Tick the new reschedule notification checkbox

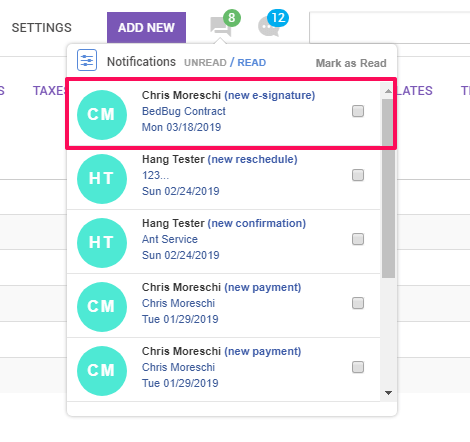(x=358, y=175)
